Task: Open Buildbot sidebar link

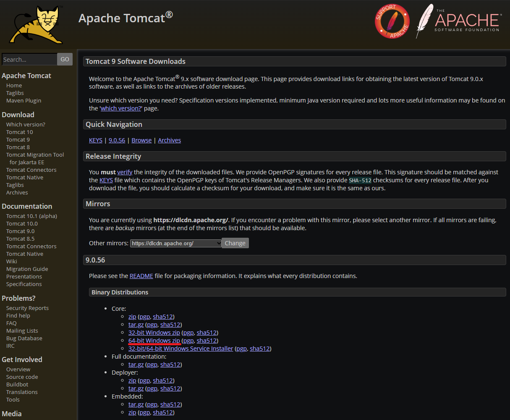Action: point(17,384)
